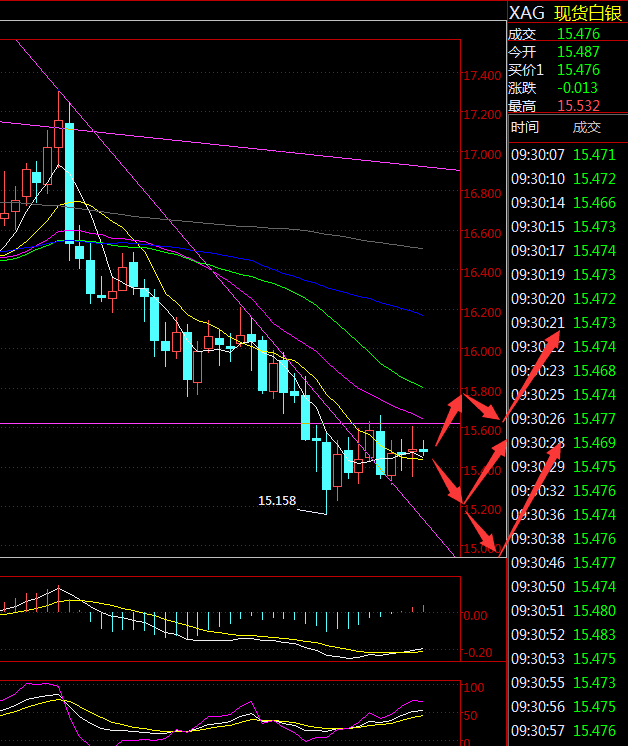The height and width of the screenshot is (746, 628).
Task: Select tick row 09:30:46 at 15.477
Action: click(x=563, y=563)
